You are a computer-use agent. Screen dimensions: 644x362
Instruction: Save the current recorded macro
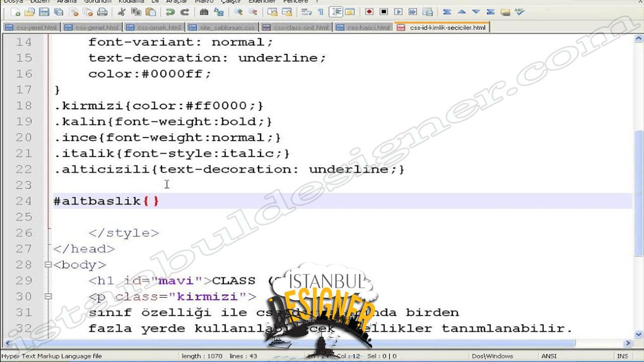tap(428, 12)
